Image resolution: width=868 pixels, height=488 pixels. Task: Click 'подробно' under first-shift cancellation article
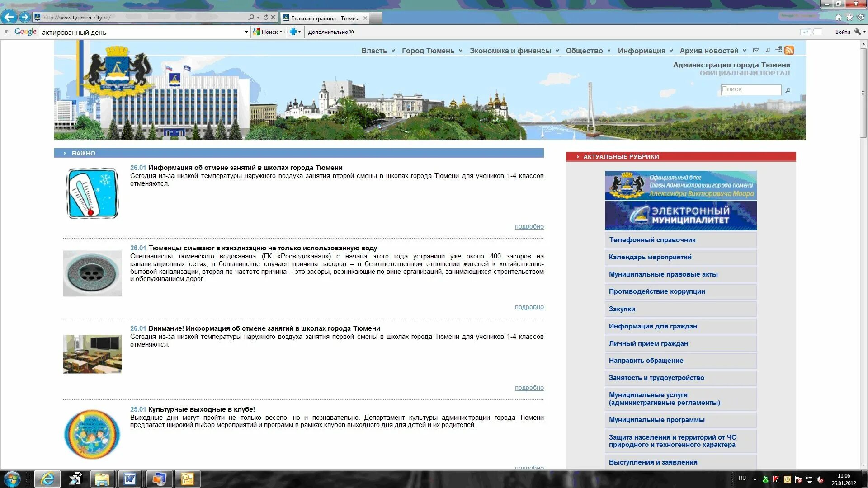tap(529, 388)
